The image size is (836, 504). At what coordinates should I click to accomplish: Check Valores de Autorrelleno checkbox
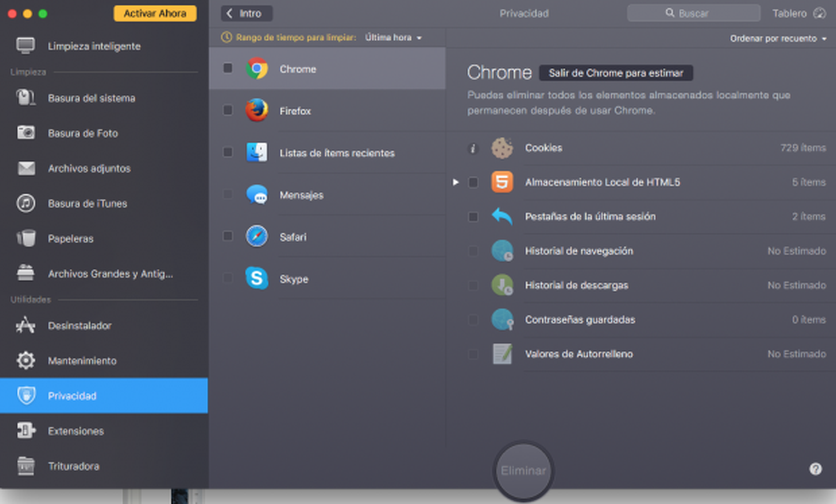(473, 354)
